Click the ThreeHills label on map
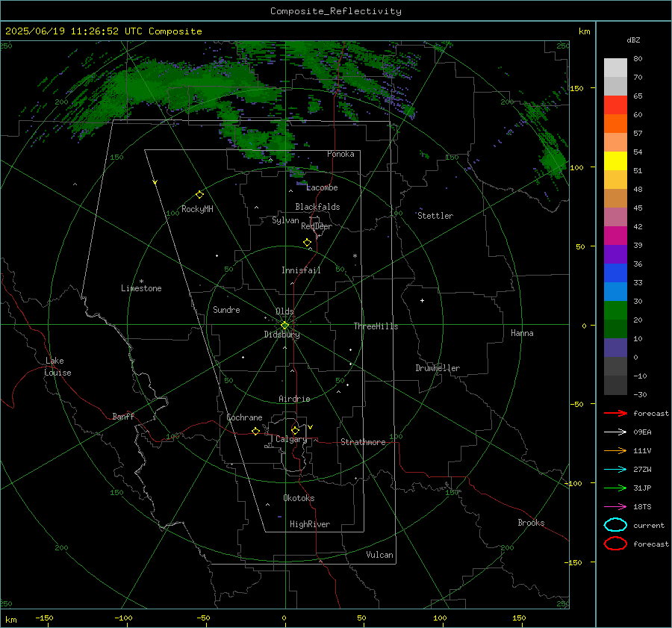The image size is (672, 628). [376, 326]
